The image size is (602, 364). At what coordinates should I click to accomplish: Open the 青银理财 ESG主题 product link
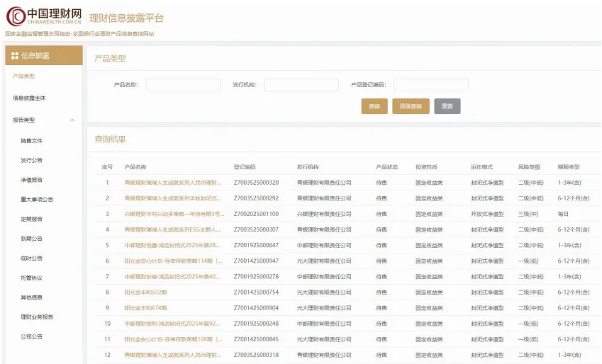pyautogui.click(x=173, y=229)
